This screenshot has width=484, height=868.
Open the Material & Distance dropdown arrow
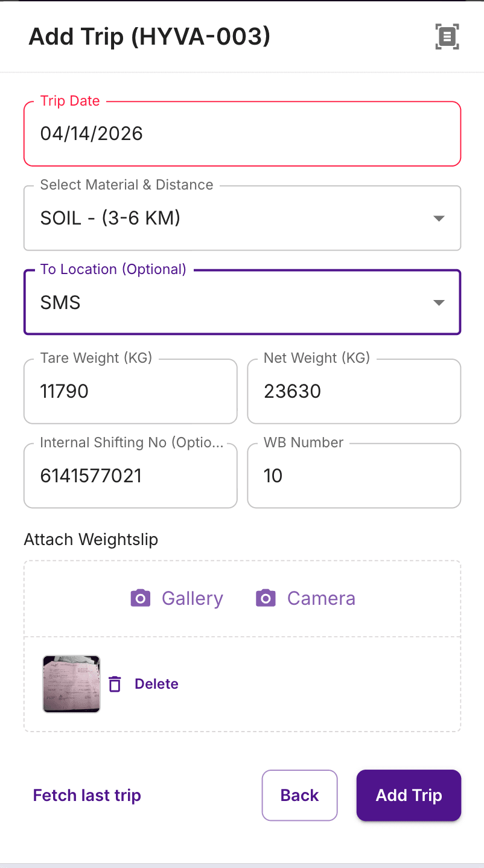point(439,219)
